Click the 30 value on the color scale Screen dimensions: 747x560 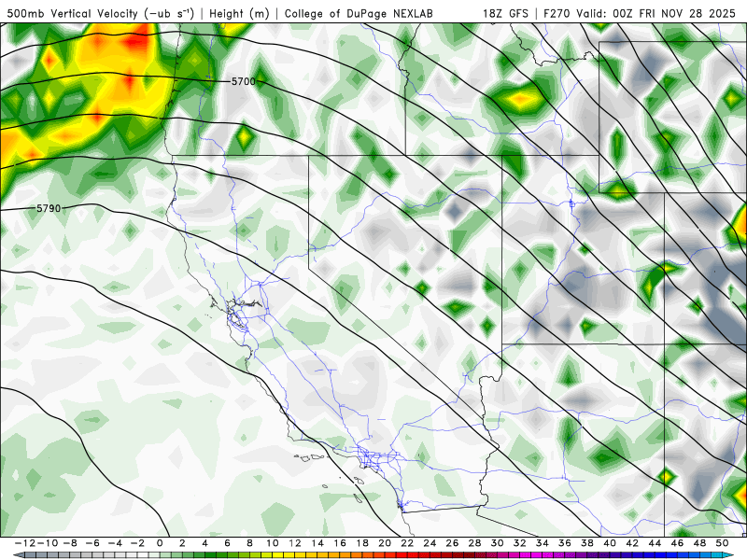point(497,543)
